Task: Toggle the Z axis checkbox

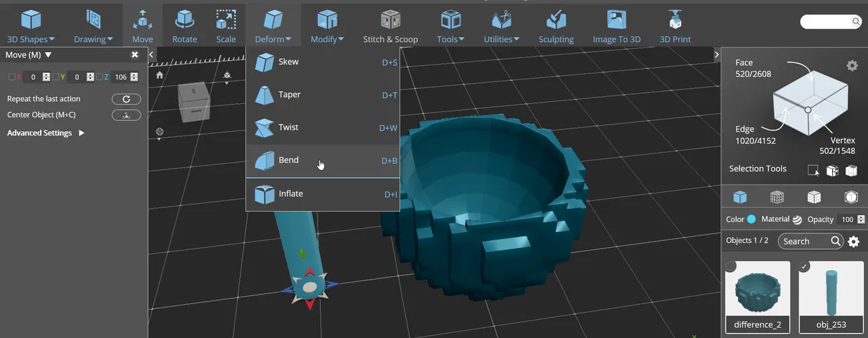Action: 100,77
